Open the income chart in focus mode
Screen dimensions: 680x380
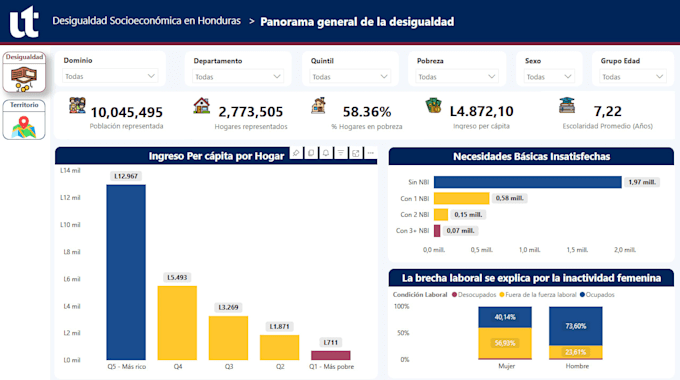(356, 153)
